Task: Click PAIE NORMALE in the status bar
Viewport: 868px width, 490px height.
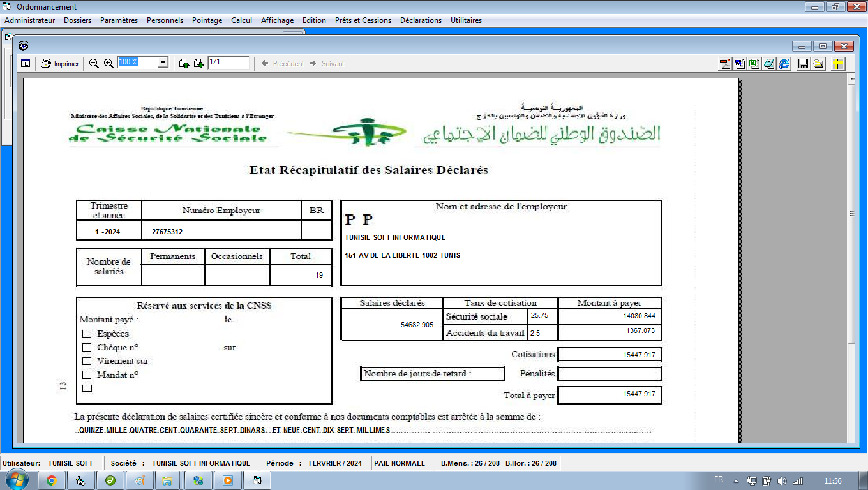Action: coord(400,463)
